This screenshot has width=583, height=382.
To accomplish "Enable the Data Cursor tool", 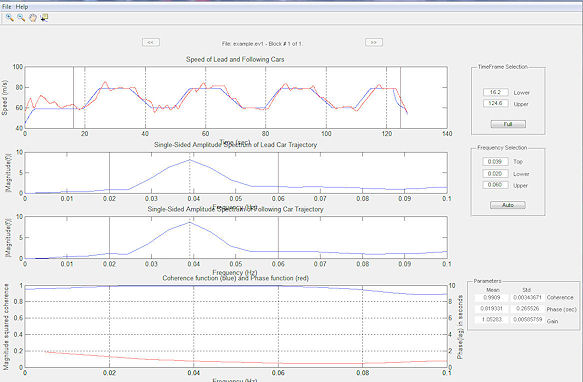I will pos(44,17).
